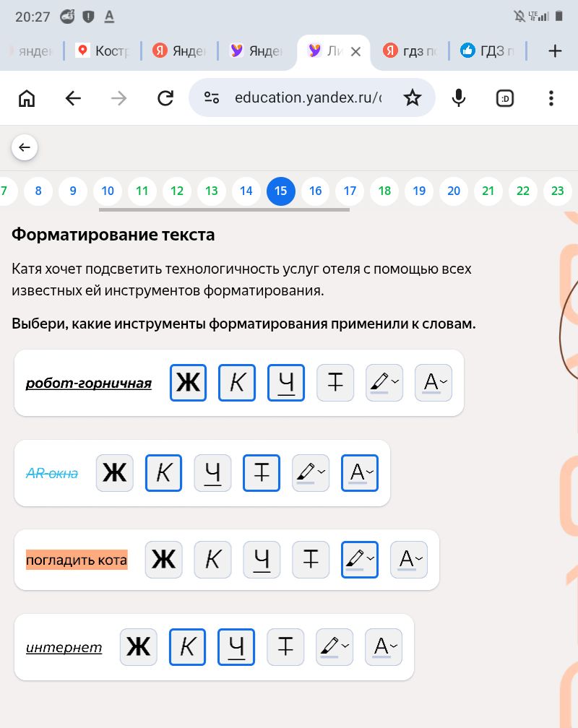This screenshot has width=578, height=728.
Task: Open text color dropdown in интернет row
Action: click(x=384, y=647)
